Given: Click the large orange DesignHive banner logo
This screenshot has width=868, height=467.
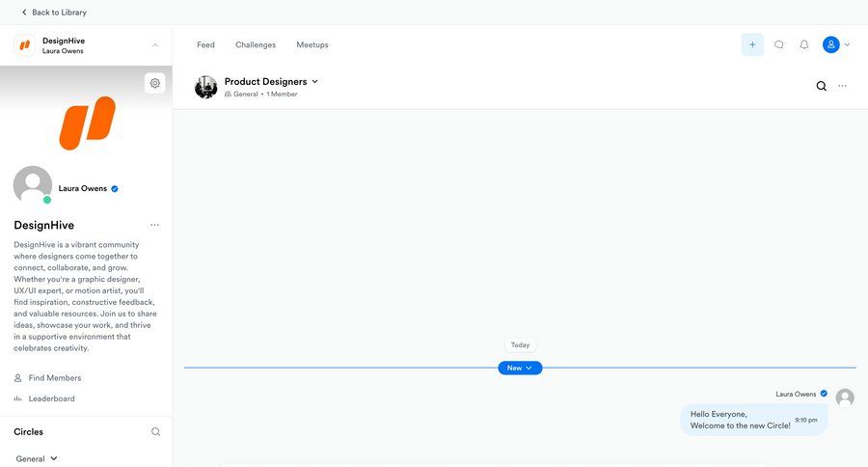Looking at the screenshot, I should (88, 123).
